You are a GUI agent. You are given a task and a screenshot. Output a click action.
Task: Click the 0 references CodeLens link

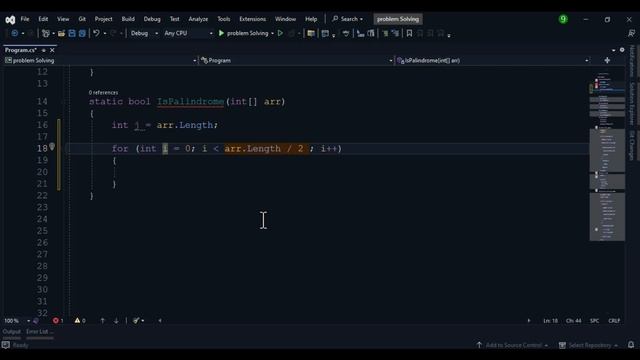(x=103, y=93)
